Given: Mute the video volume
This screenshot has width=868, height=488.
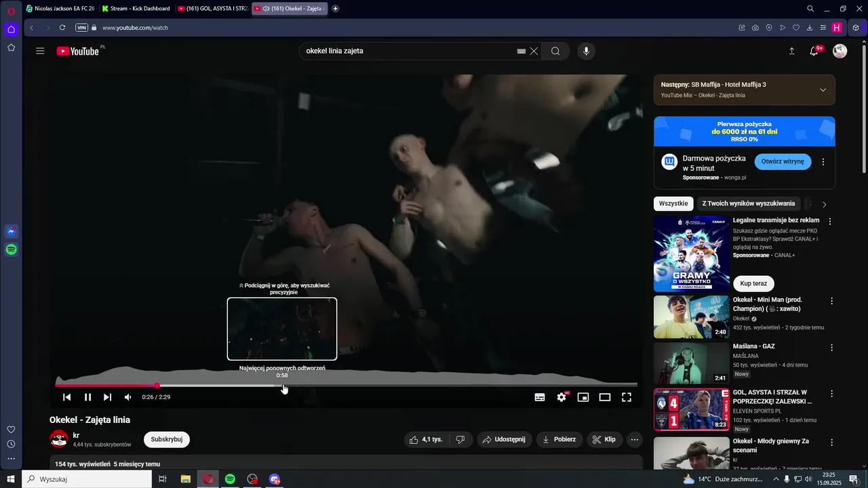Looking at the screenshot, I should (127, 397).
